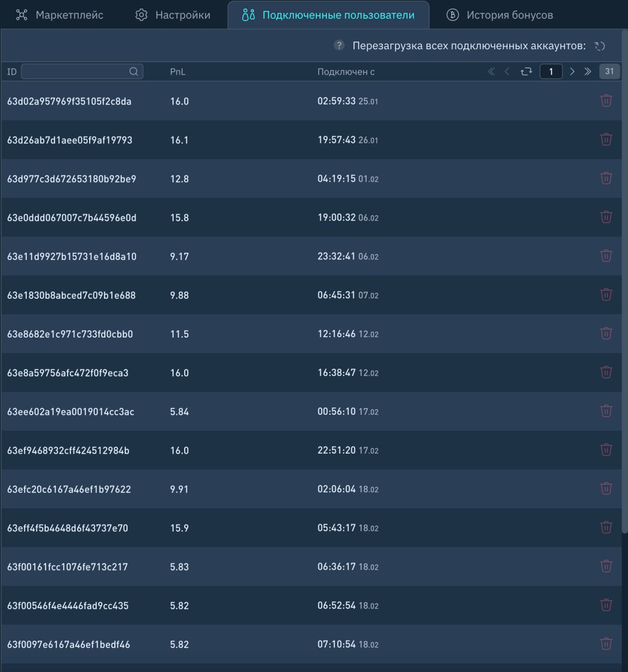This screenshot has height=672, width=628.
Task: Jump to the last page
Action: point(588,71)
